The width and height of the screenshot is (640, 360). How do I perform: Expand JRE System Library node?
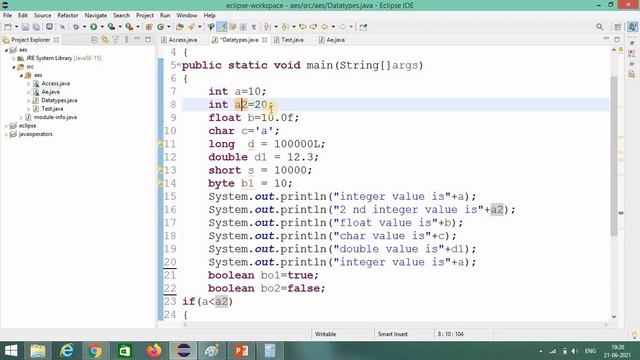(x=13, y=58)
